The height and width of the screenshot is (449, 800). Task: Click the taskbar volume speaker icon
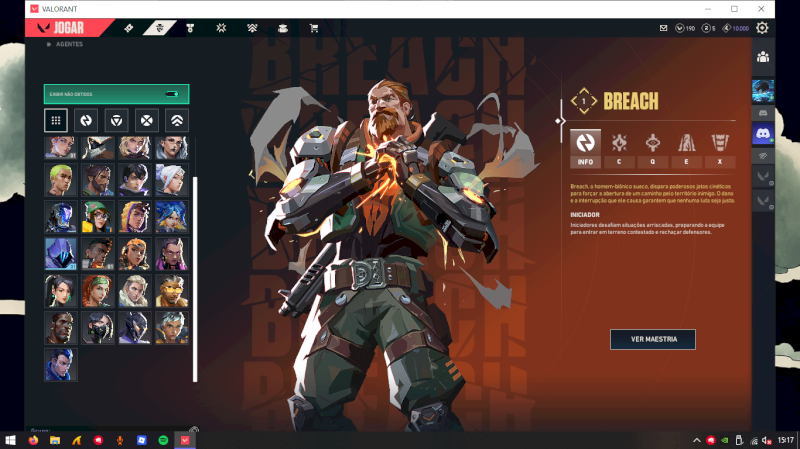(x=766, y=440)
